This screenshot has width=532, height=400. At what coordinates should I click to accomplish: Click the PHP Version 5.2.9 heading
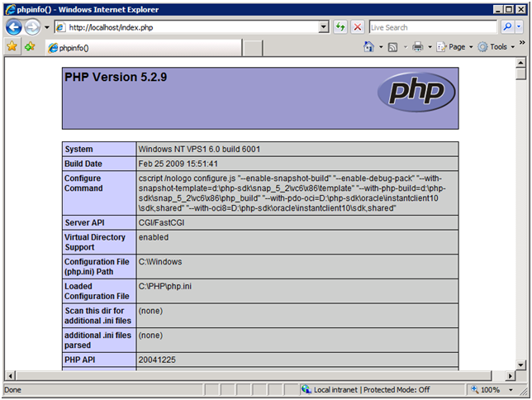point(116,77)
